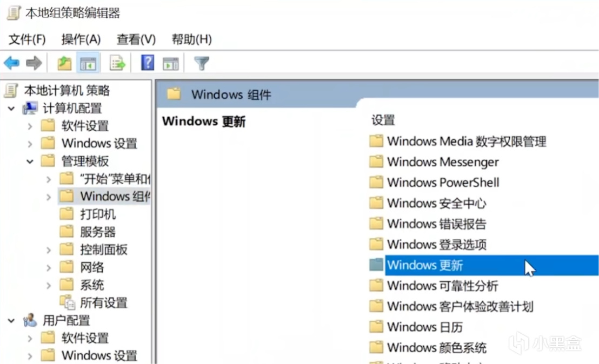Expand the 控制面板 tree node
The height and width of the screenshot is (364, 599).
(x=49, y=250)
